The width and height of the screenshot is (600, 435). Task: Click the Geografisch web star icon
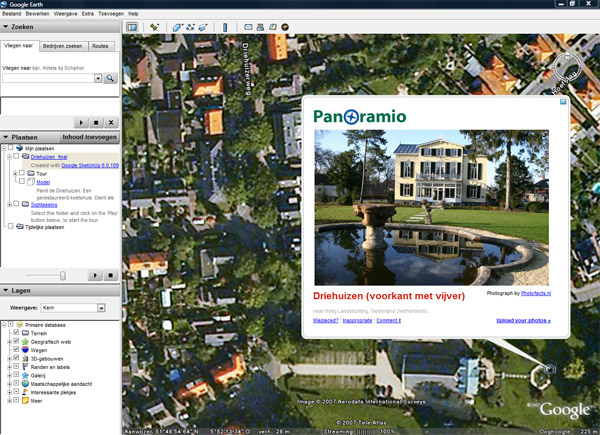pos(25,341)
